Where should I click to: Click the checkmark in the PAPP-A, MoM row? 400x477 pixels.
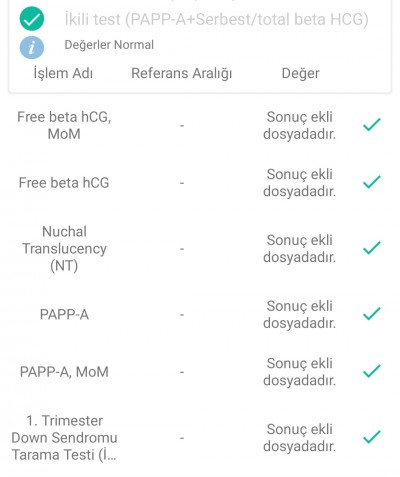point(372,371)
